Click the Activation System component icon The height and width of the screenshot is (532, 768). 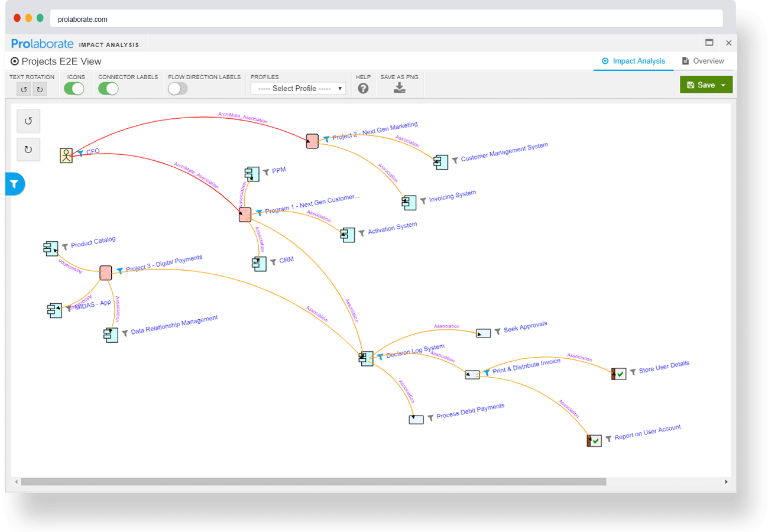(x=347, y=235)
